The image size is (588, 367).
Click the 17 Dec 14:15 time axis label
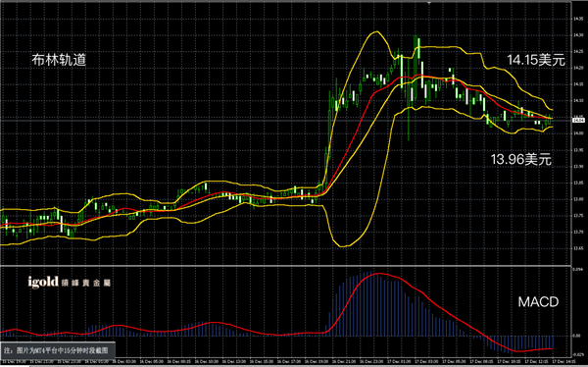tap(564, 361)
